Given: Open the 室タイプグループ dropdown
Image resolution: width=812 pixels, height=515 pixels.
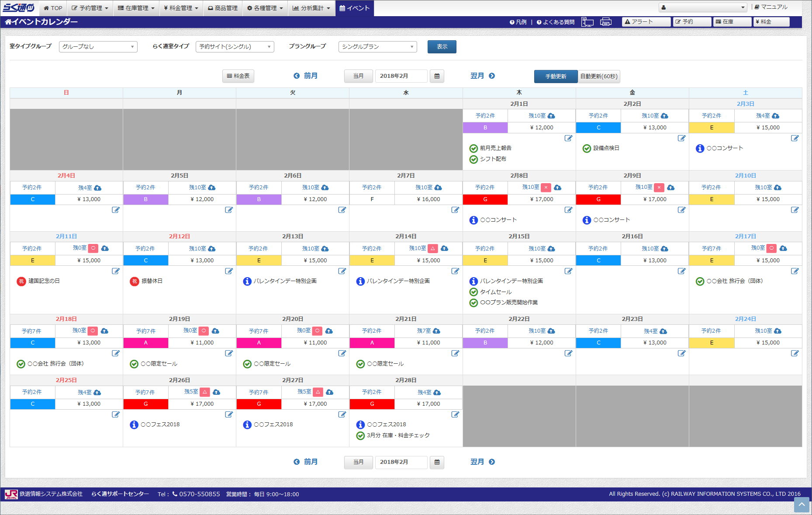Looking at the screenshot, I should tap(98, 47).
